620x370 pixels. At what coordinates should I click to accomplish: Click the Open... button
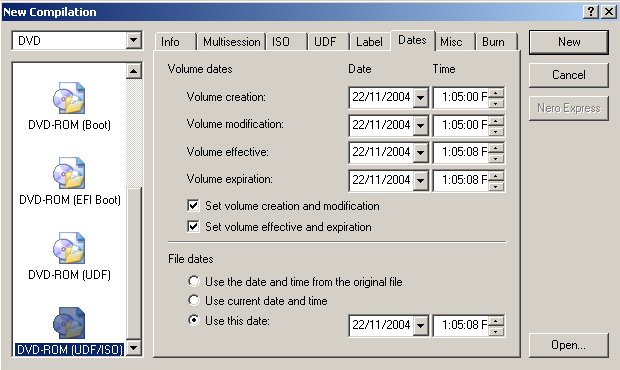point(569,345)
